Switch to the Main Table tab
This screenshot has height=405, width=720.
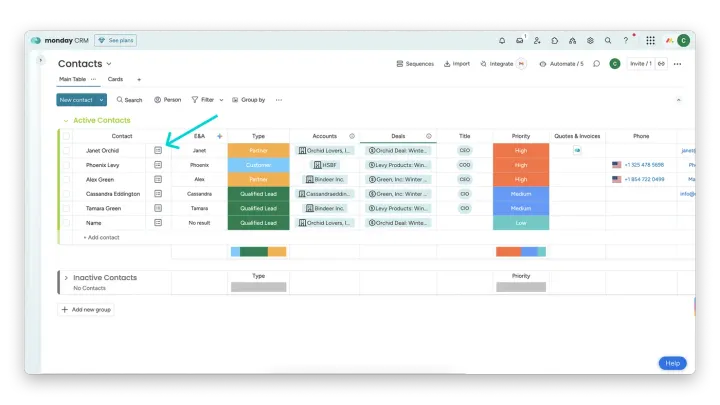click(72, 79)
